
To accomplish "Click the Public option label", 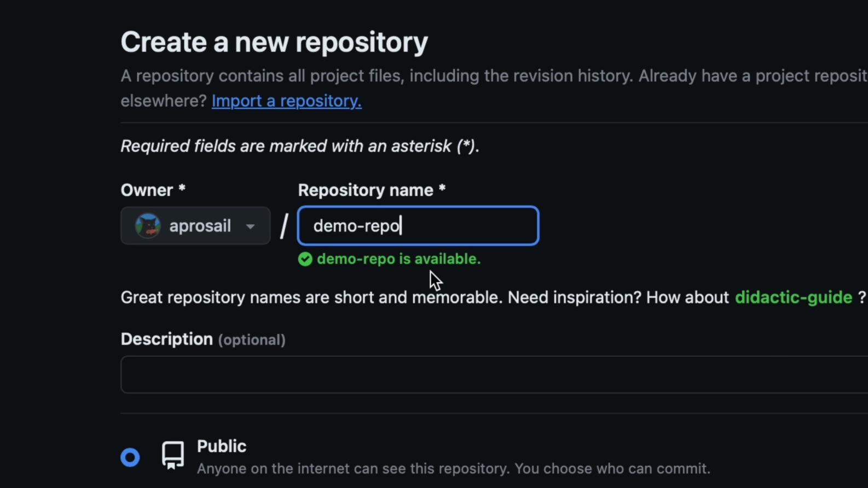I will (x=222, y=446).
